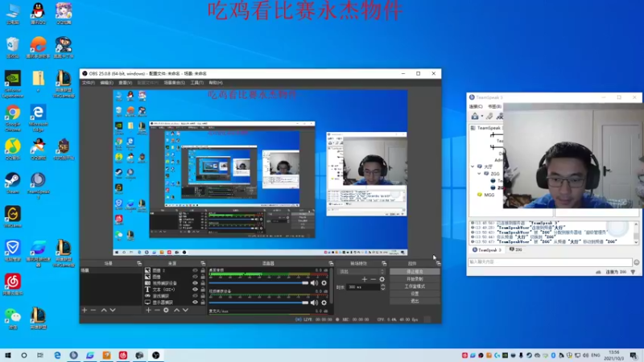The height and width of the screenshot is (362, 644).
Task: Pop out the OBS scenes dock
Action: (x=138, y=263)
